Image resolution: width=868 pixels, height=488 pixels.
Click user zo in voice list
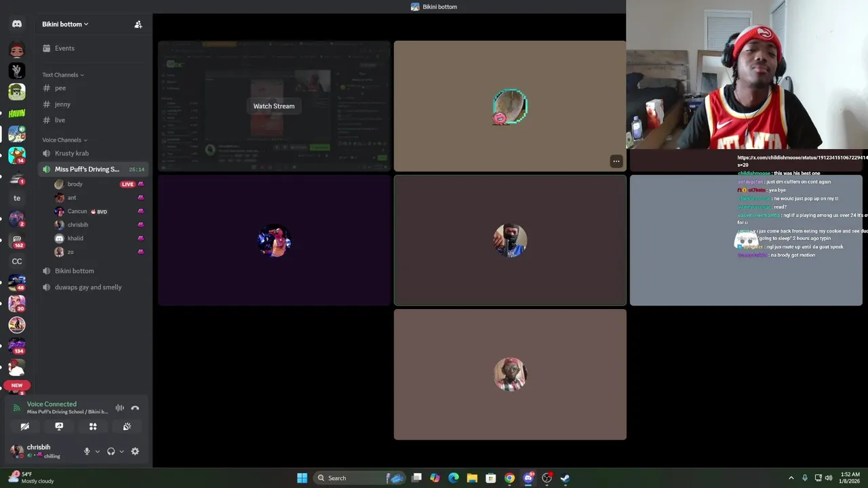pos(70,252)
